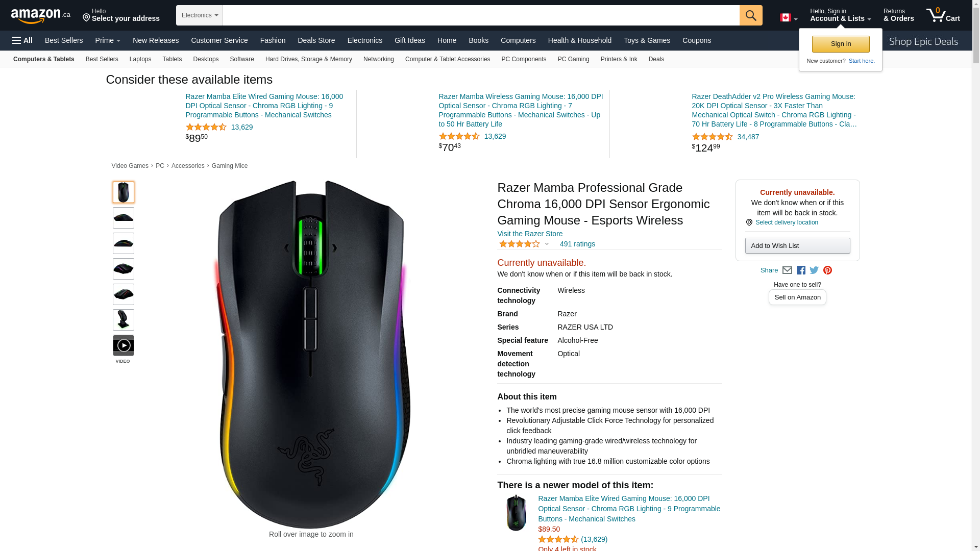Click the Amazon.ca logo
Image resolution: width=980 pixels, height=551 pixels.
[x=41, y=16]
